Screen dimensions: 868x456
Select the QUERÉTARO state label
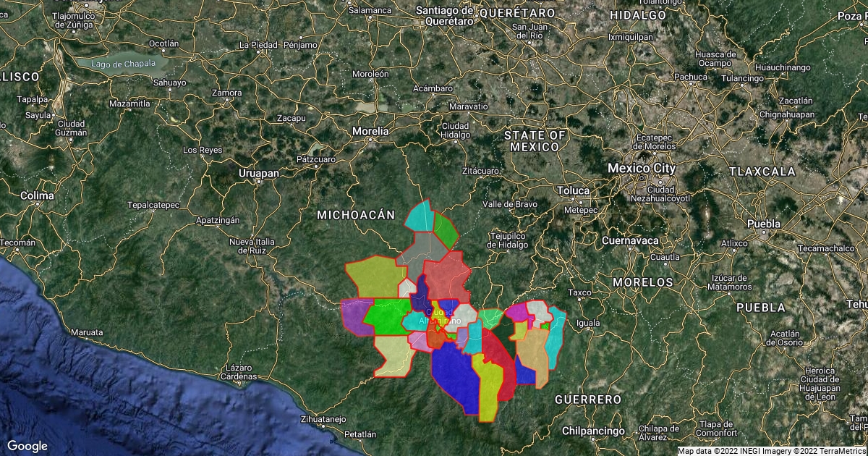pyautogui.click(x=517, y=13)
